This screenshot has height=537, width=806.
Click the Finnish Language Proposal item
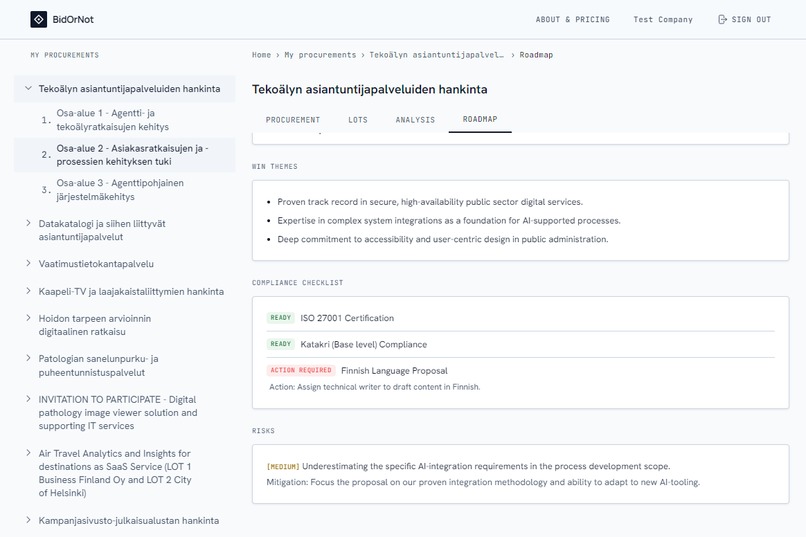pos(394,371)
